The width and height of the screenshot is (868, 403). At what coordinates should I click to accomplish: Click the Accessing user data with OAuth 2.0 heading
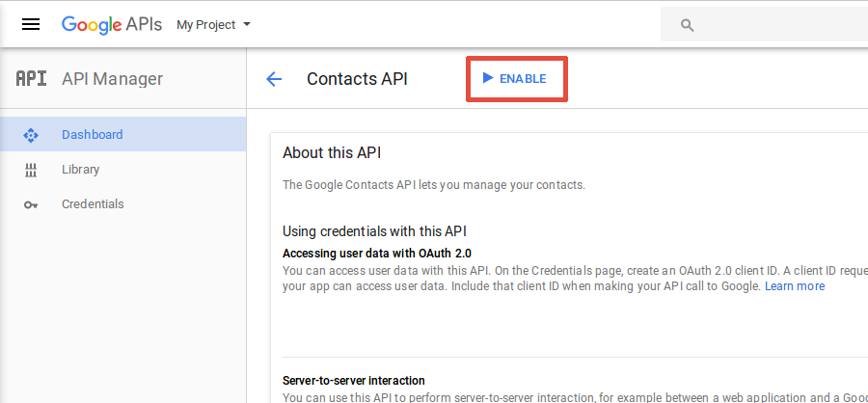click(377, 254)
